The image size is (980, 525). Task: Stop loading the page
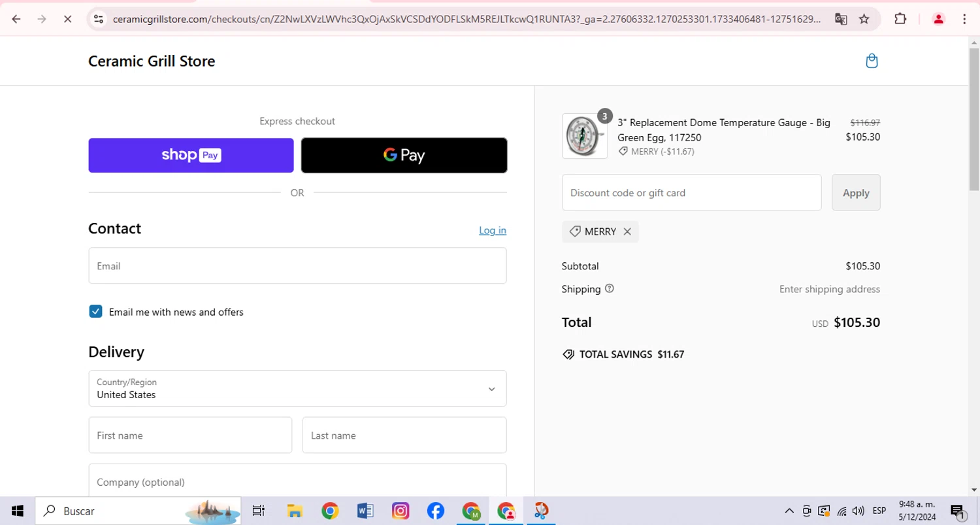coord(67,19)
